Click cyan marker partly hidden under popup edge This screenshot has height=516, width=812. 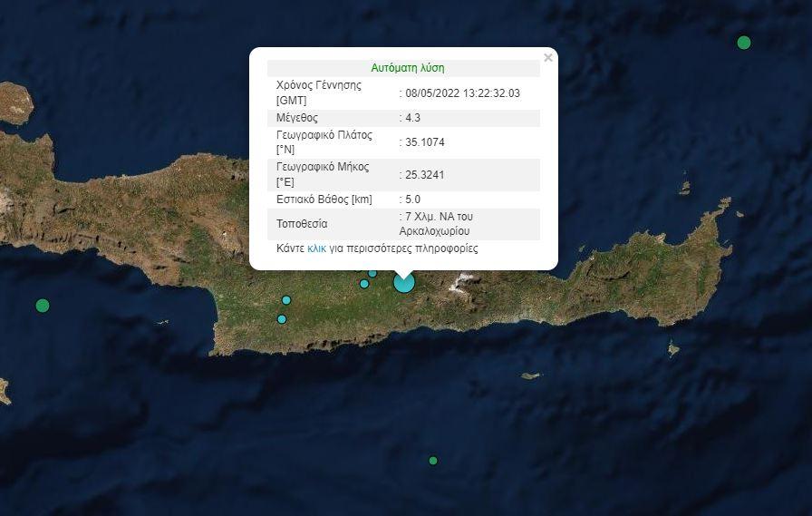[x=372, y=273]
